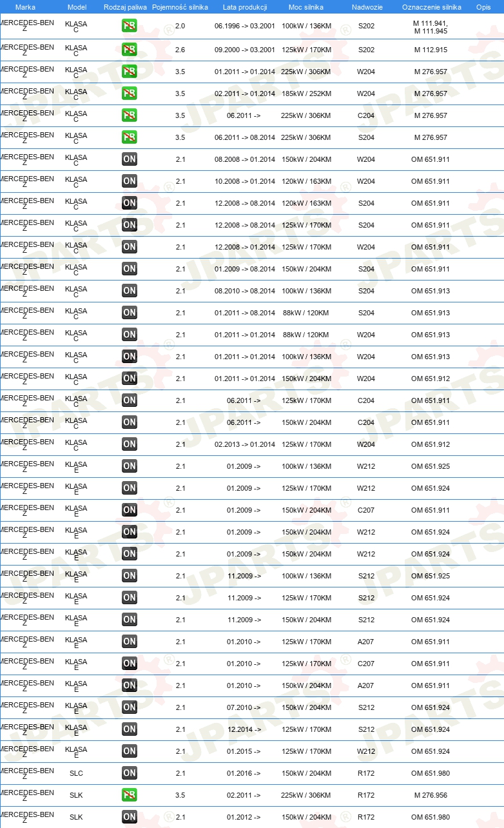Select the engine code M 276.956
The image size is (504, 828).
click(431, 795)
